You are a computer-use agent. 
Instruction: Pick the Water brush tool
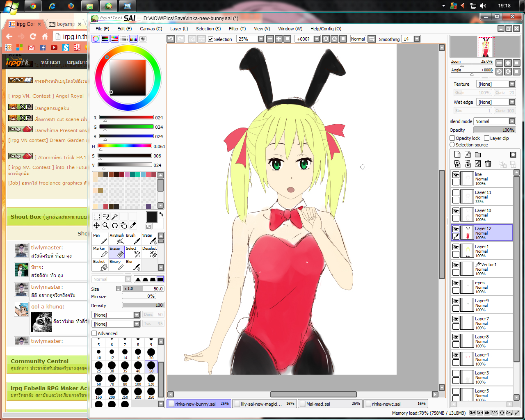click(x=149, y=238)
